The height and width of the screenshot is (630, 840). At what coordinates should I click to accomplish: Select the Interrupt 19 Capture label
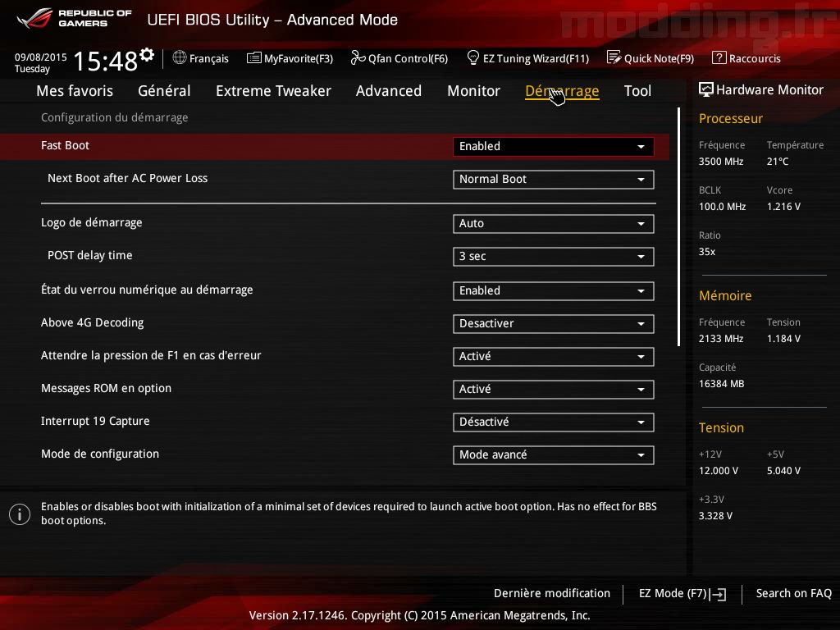95,421
